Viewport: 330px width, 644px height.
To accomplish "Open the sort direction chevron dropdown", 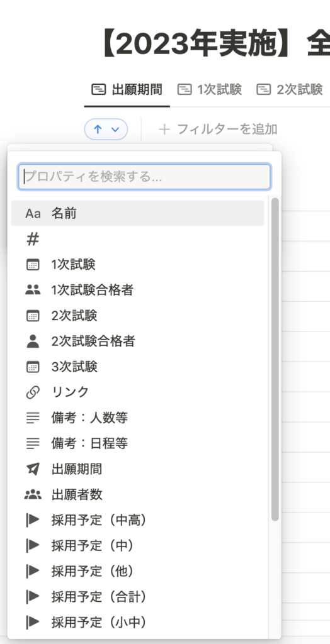I will click(115, 130).
